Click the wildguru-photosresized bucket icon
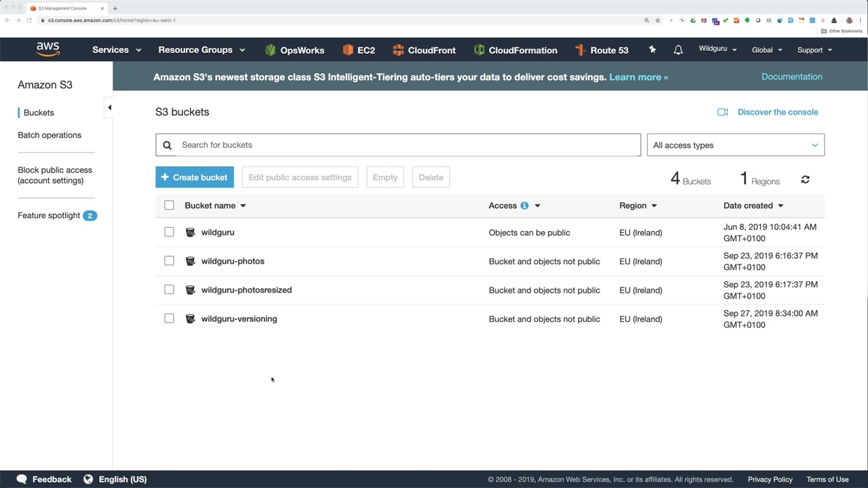 (191, 290)
